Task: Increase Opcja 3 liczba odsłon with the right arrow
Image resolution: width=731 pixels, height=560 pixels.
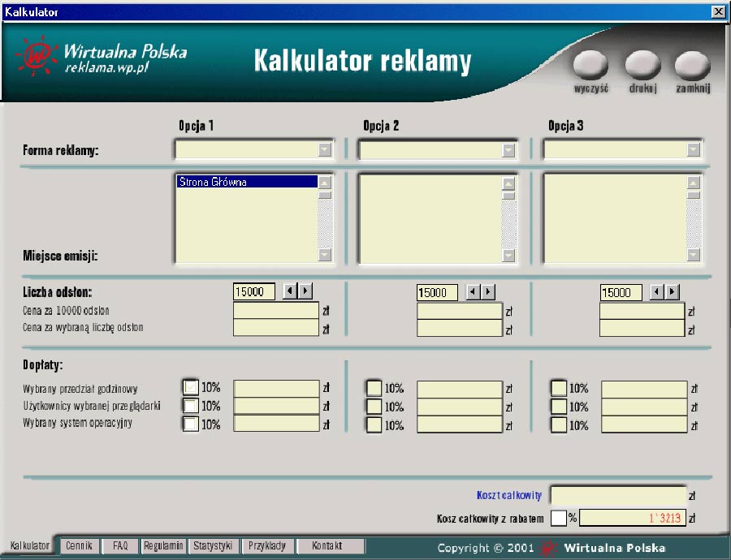Action: click(x=673, y=292)
